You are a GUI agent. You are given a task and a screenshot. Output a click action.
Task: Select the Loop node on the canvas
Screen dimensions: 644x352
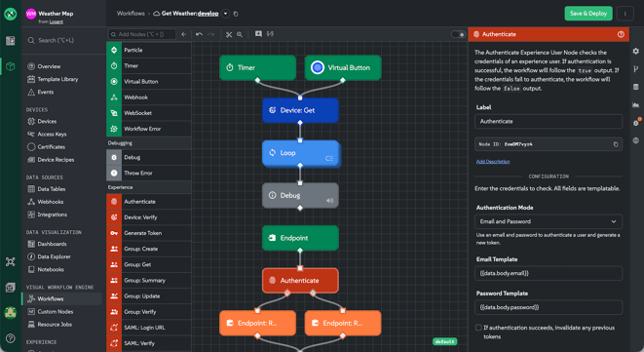tap(300, 153)
